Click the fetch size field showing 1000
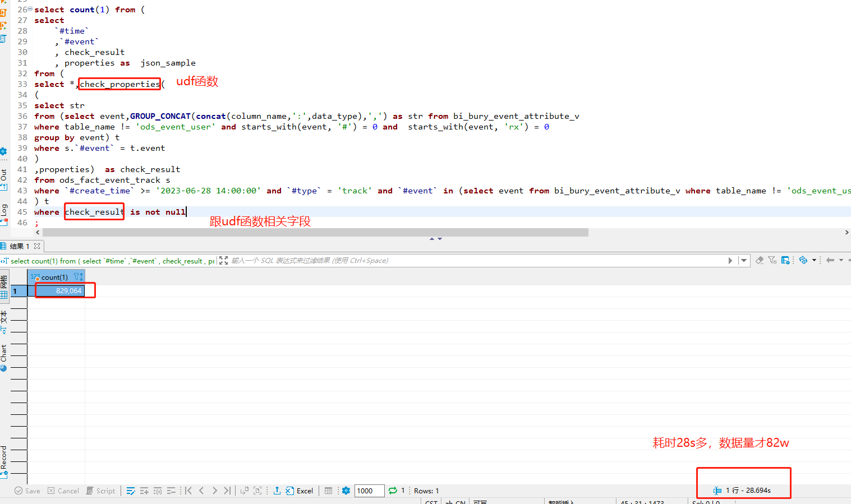 pos(369,491)
